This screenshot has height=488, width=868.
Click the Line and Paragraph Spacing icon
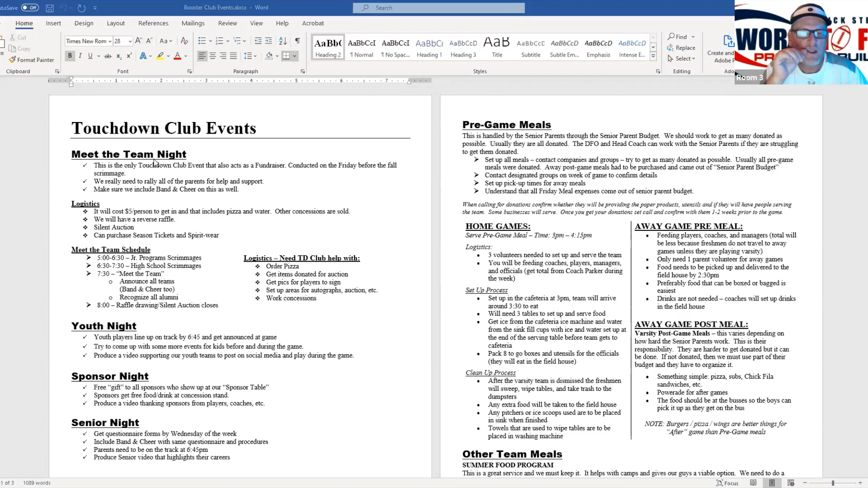[248, 56]
